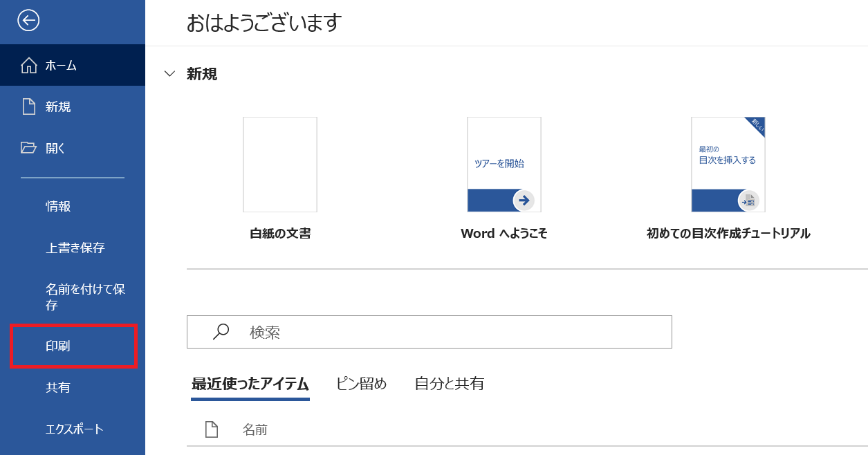The width and height of the screenshot is (868, 455).
Task: Click arrow icon on Word tour template
Action: [524, 201]
